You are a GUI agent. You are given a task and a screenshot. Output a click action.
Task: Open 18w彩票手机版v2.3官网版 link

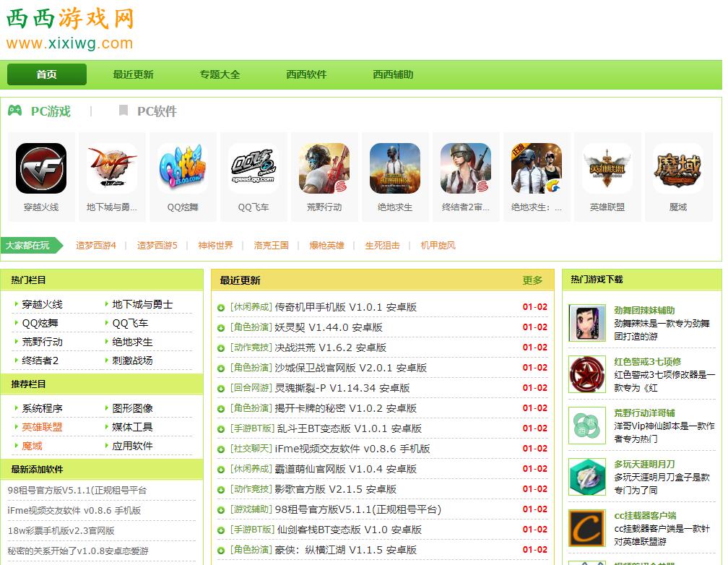point(61,530)
